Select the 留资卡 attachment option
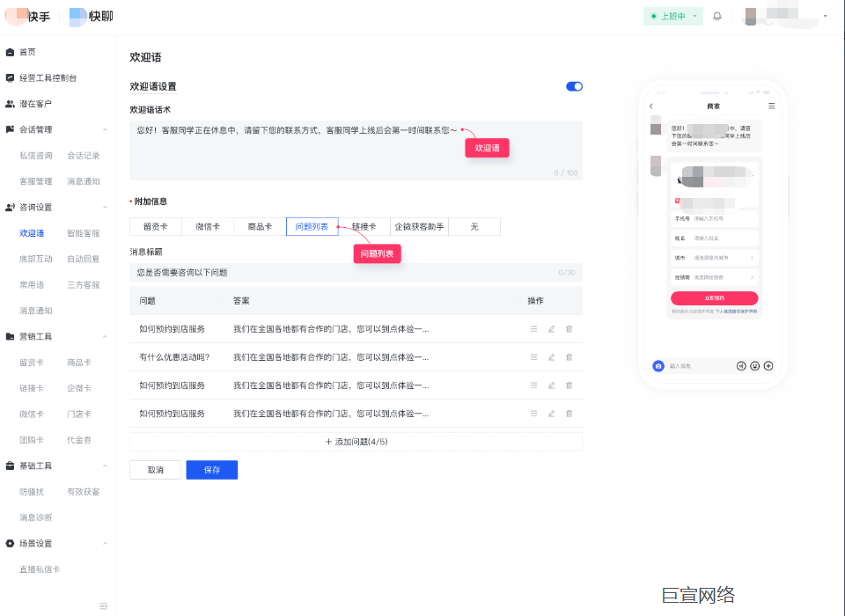 [x=155, y=226]
